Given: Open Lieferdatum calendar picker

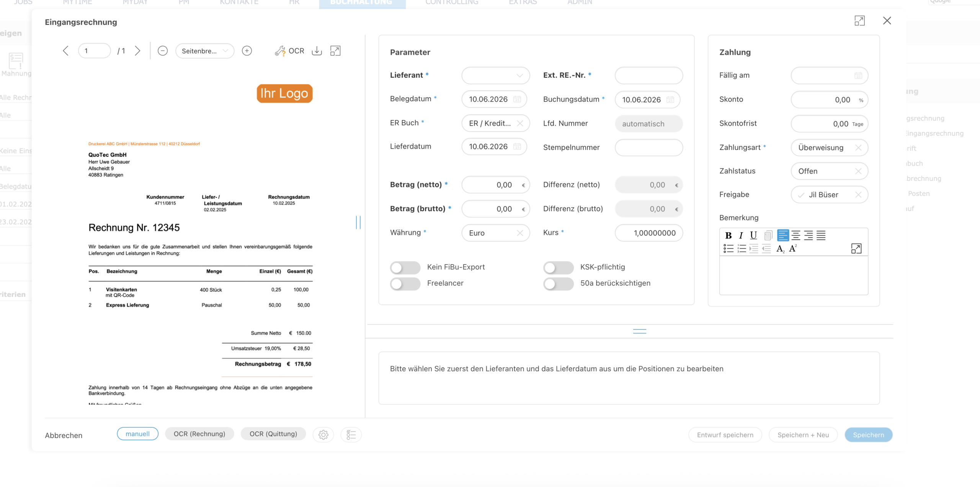Looking at the screenshot, I should (x=517, y=146).
